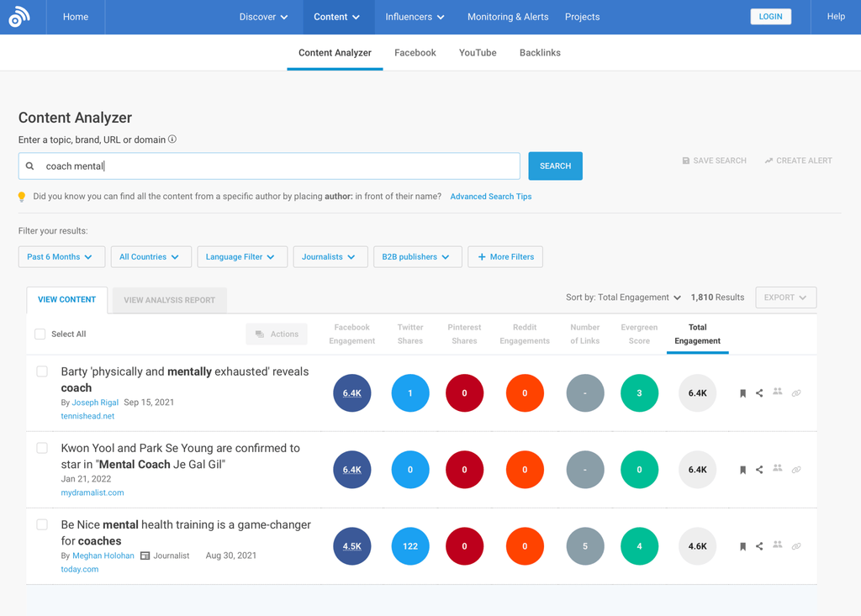861x616 pixels.
Task: Open Advanced Search Tips link
Action: coord(491,197)
